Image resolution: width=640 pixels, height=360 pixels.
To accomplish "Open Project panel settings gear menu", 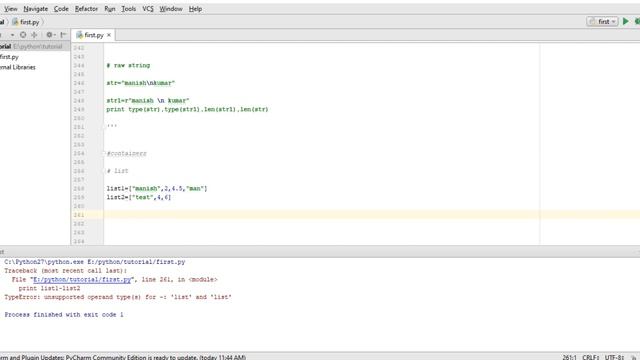I will pyautogui.click(x=50, y=35).
